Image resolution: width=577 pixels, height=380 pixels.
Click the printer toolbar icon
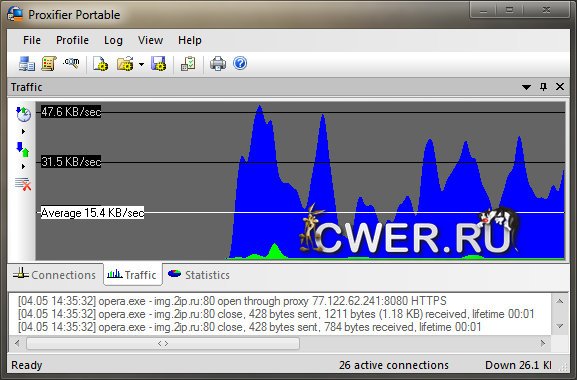pyautogui.click(x=218, y=64)
